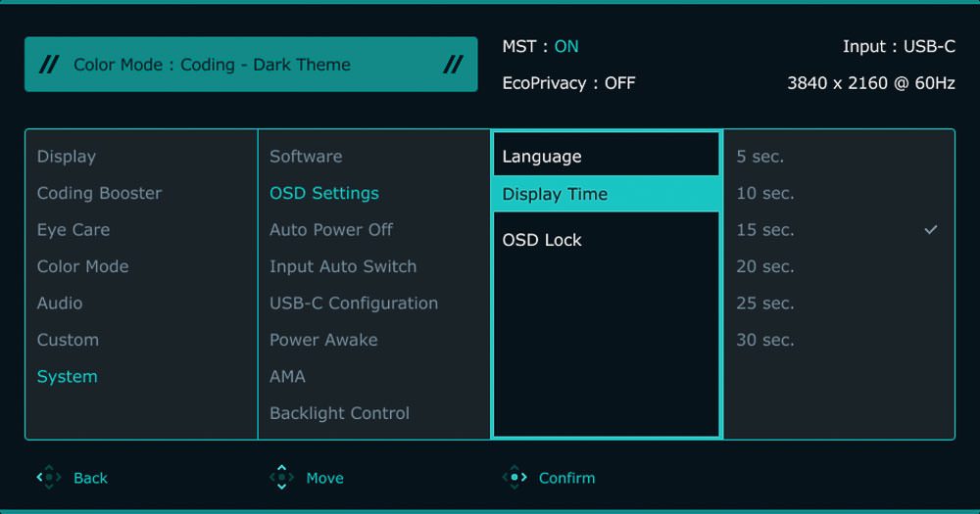Click the Input Auto Switch item

(343, 266)
